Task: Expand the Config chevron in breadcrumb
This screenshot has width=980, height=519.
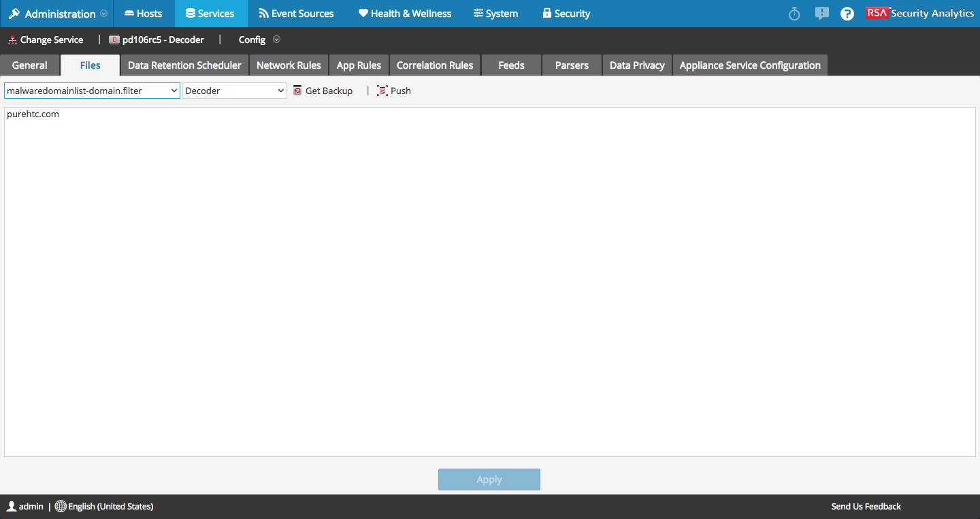Action: tap(276, 40)
